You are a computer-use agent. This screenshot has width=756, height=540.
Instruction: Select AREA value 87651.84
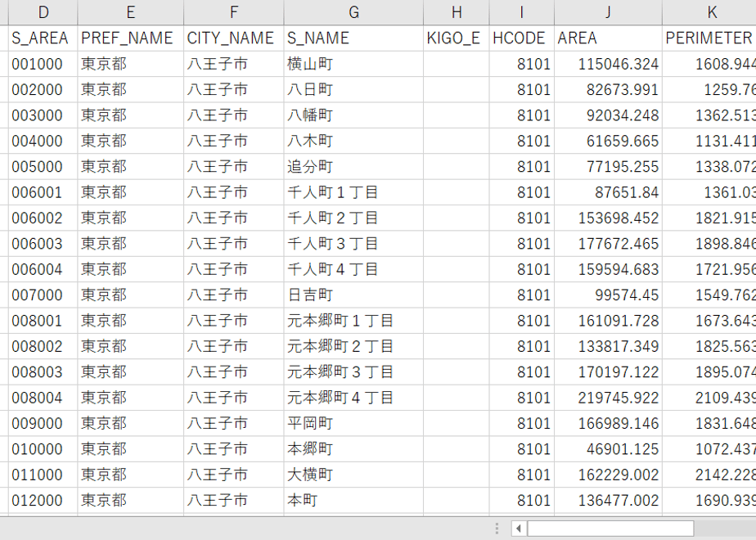point(608,192)
